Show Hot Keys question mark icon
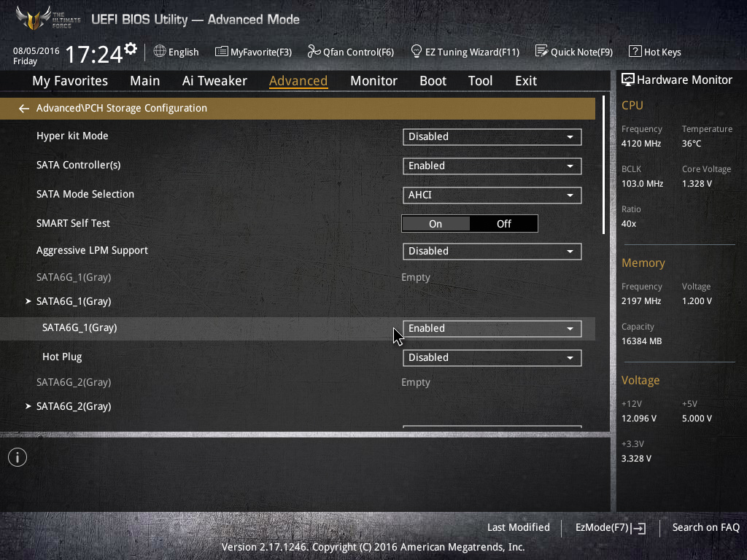 tap(635, 52)
